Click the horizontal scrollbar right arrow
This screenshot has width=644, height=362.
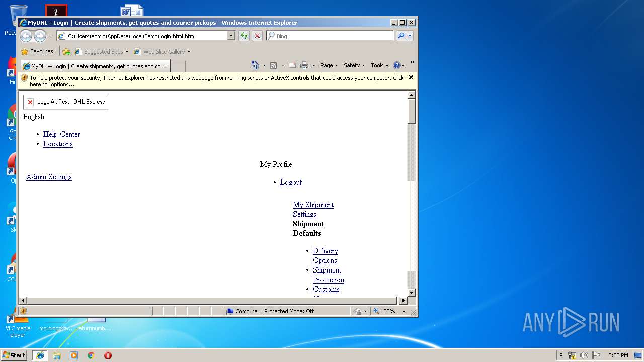coord(403,301)
